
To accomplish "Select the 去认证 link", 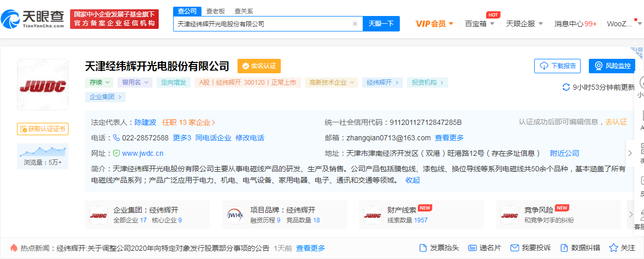I will click(x=616, y=122).
